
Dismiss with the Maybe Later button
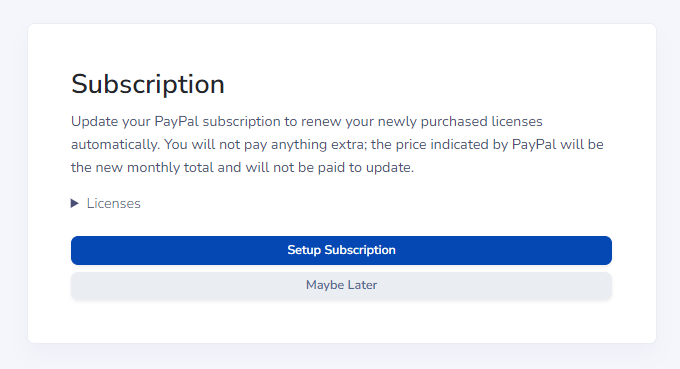341,285
